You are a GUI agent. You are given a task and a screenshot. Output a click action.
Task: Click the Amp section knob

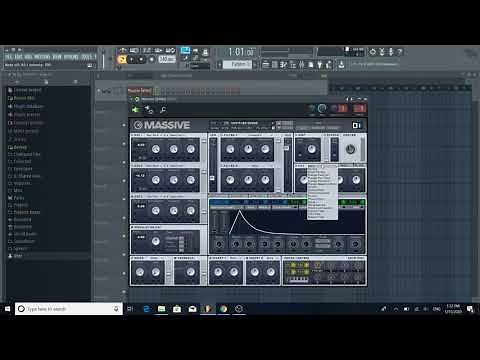pyautogui.click(x=311, y=149)
